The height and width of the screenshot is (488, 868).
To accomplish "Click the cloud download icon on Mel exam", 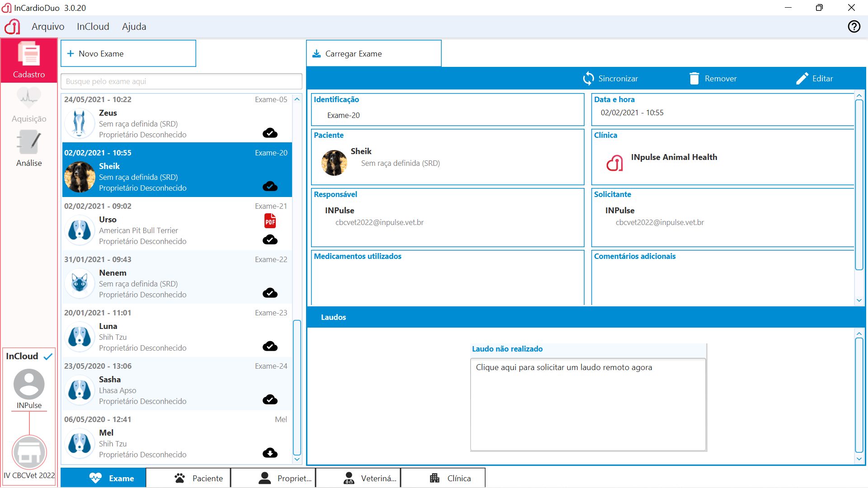I will tap(270, 453).
